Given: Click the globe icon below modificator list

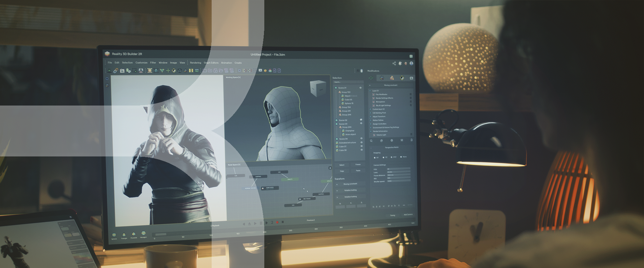Looking at the screenshot, I should point(391,140).
